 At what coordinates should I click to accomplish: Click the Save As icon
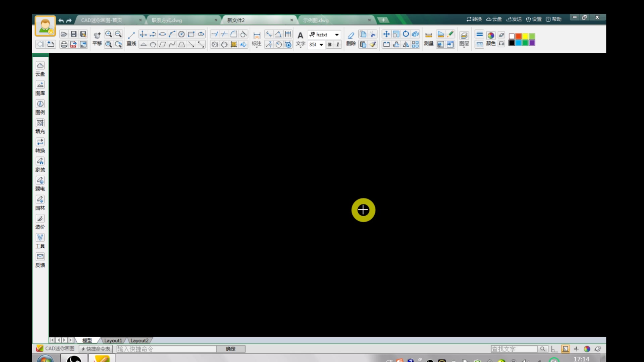tap(83, 34)
